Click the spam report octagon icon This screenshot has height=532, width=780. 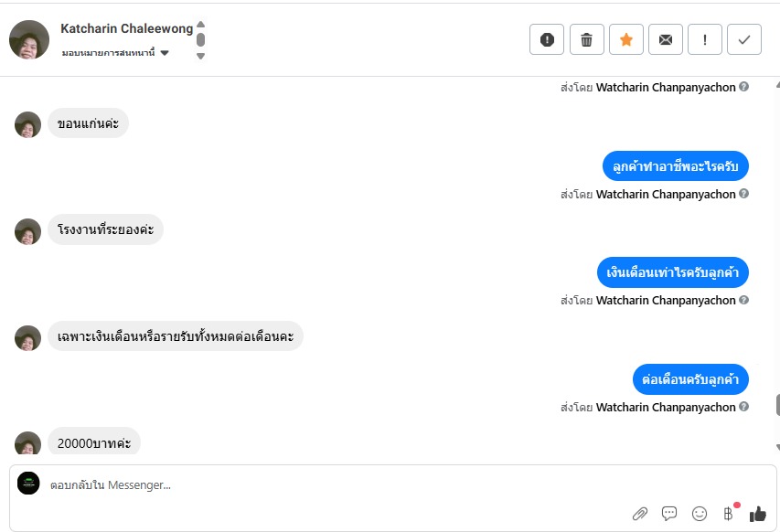click(x=547, y=39)
